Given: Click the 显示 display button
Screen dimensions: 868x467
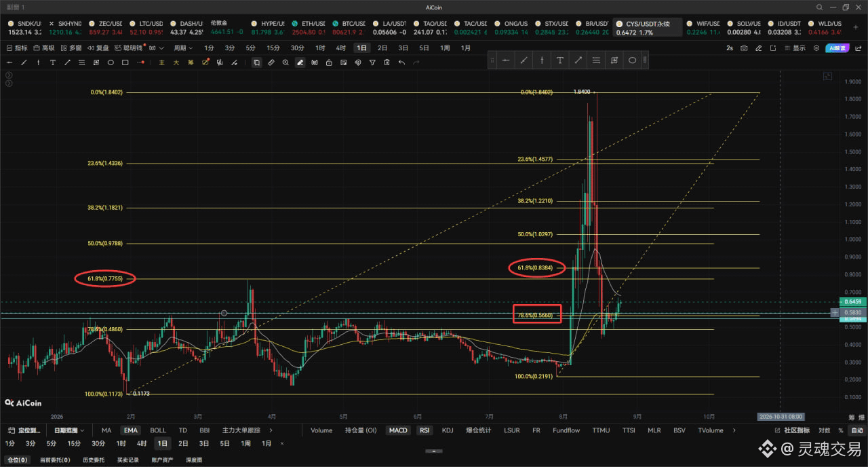Looking at the screenshot, I should coord(795,48).
